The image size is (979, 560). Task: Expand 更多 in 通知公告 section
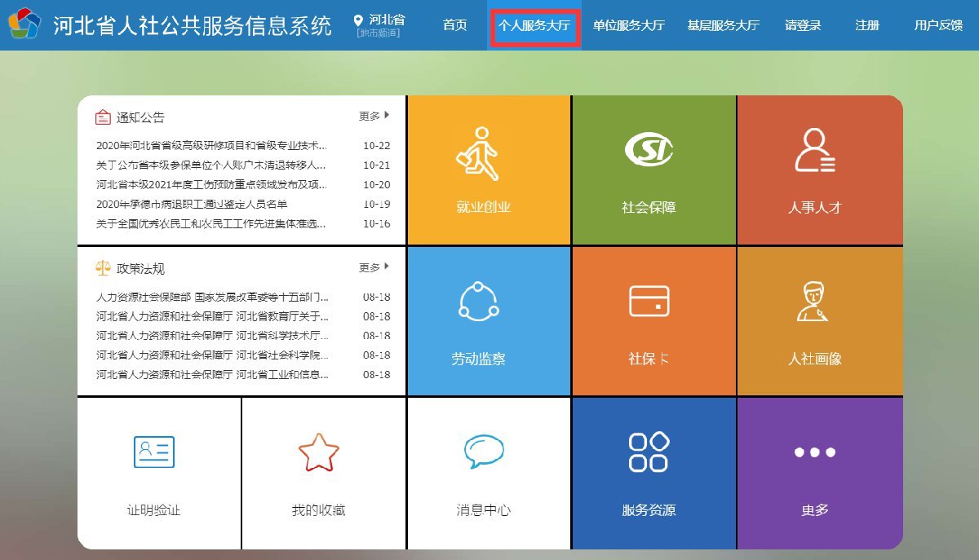374,117
